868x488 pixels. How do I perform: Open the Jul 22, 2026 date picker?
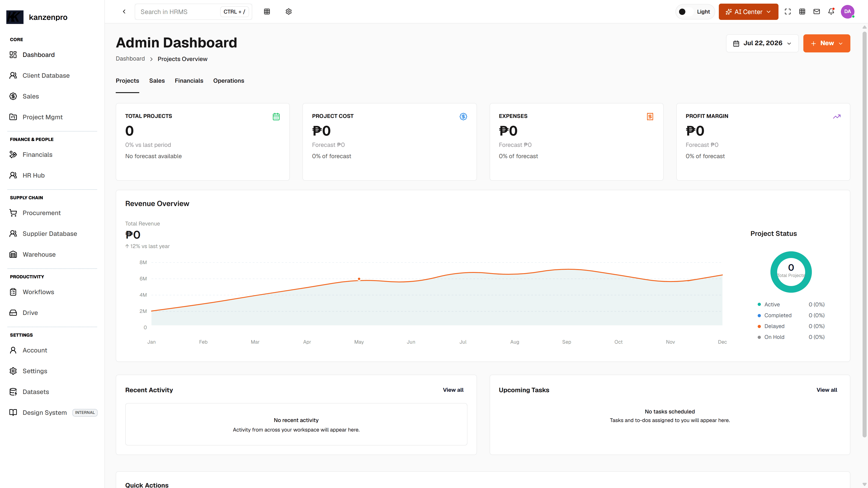point(762,43)
